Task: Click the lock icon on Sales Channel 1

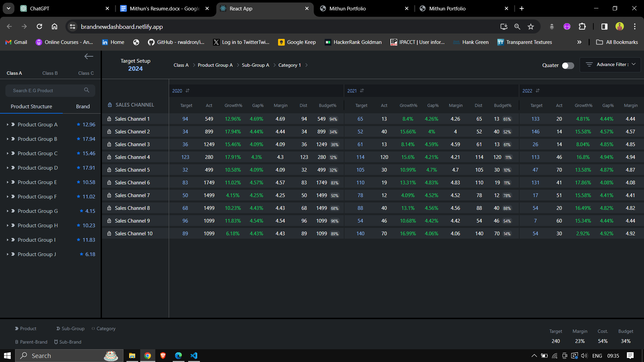Action: point(109,119)
